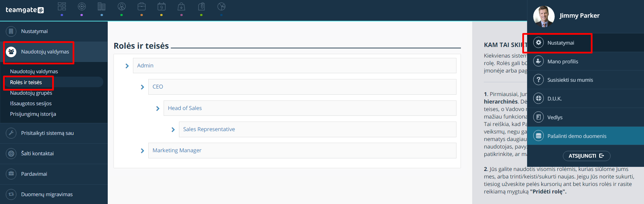This screenshot has height=204, width=644.
Task: Click the question mark icon for Susisiekti su mumis
Action: click(x=538, y=80)
